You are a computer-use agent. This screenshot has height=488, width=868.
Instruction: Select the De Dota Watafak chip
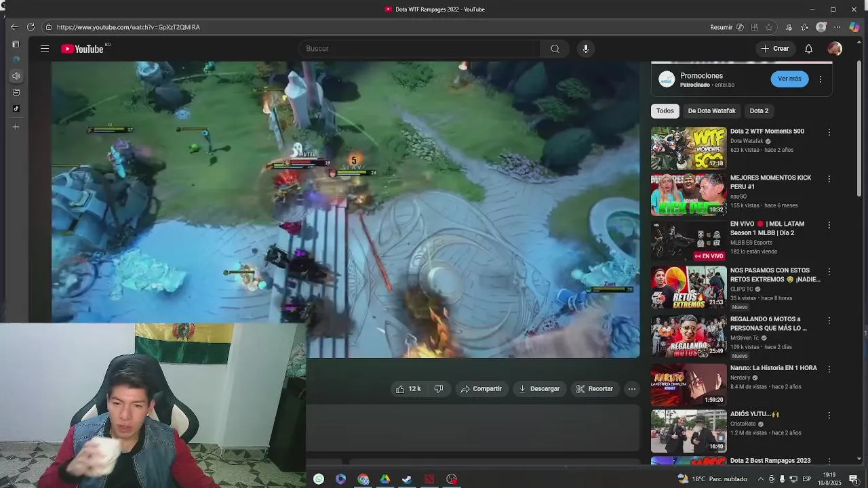[711, 110]
